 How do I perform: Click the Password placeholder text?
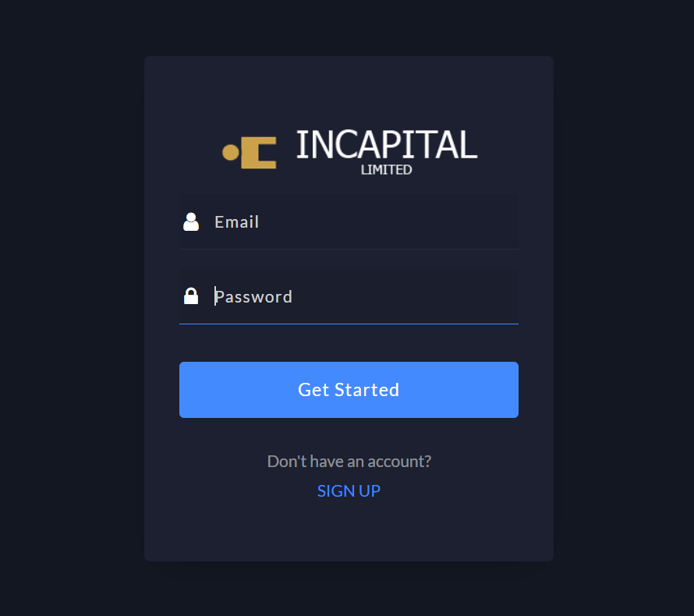(253, 297)
